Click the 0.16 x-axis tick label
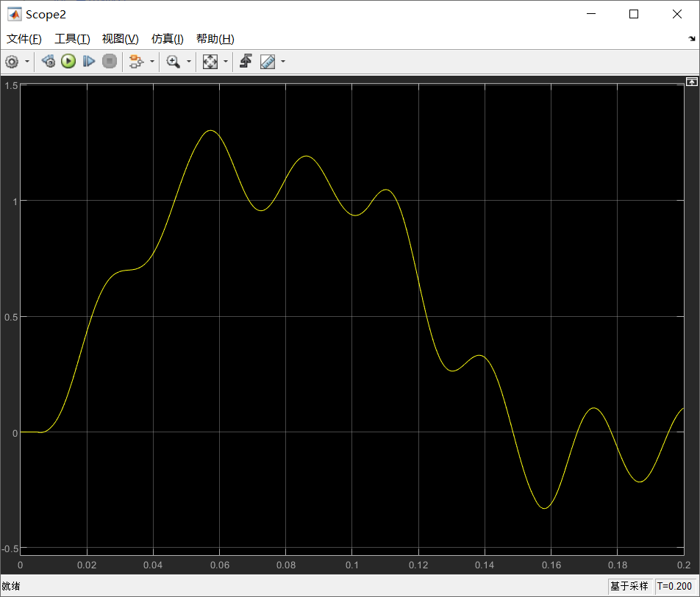700x597 pixels. pyautogui.click(x=551, y=565)
